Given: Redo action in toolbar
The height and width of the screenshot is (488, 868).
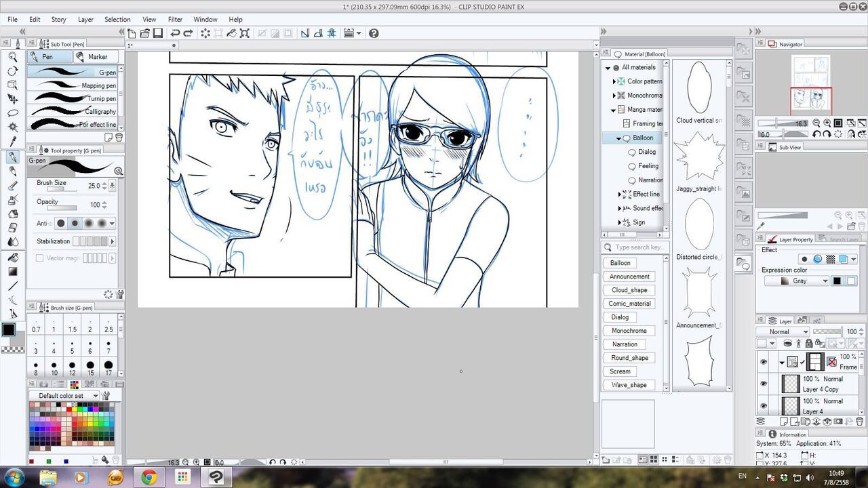Looking at the screenshot, I should [x=188, y=33].
